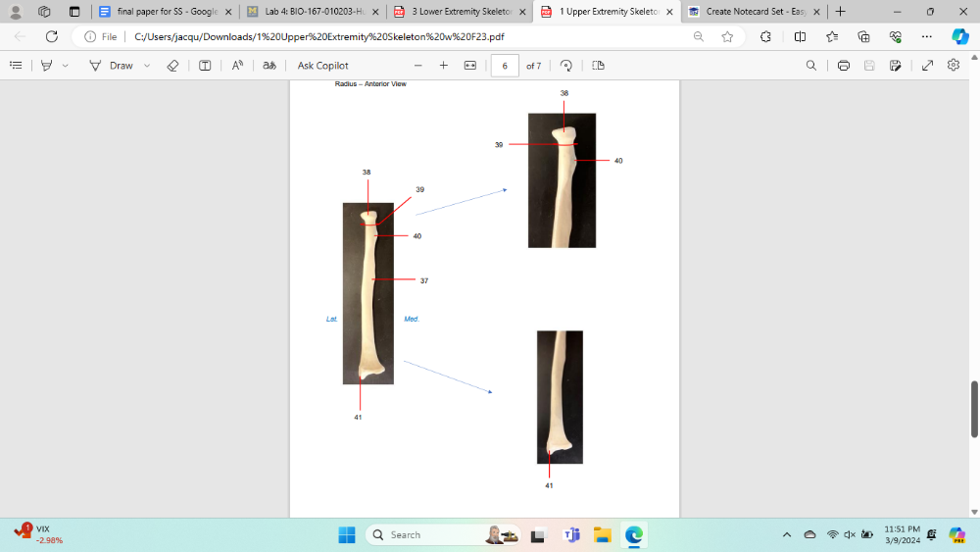Click the Ask Copilot button
Image resolution: width=980 pixels, height=552 pixels.
tap(322, 66)
